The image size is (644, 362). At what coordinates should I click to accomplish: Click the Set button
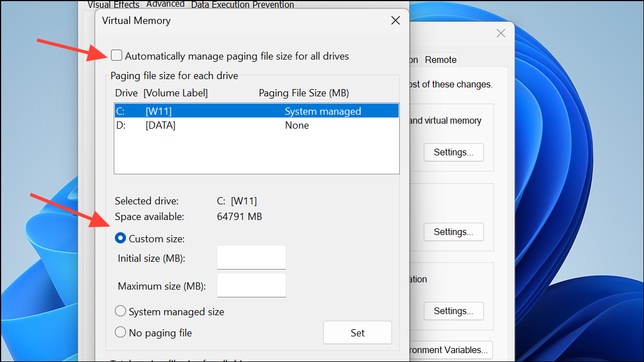[357, 332]
